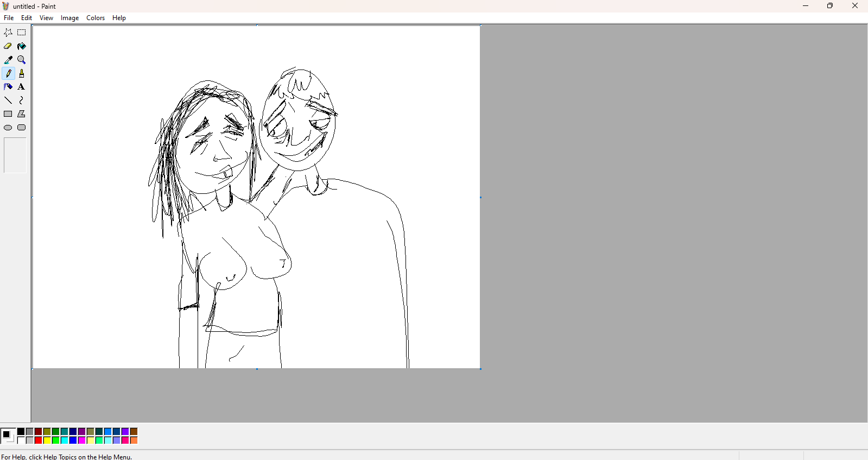The image size is (868, 460).
Task: Pick the dark green swatch
Action: pyautogui.click(x=56, y=432)
